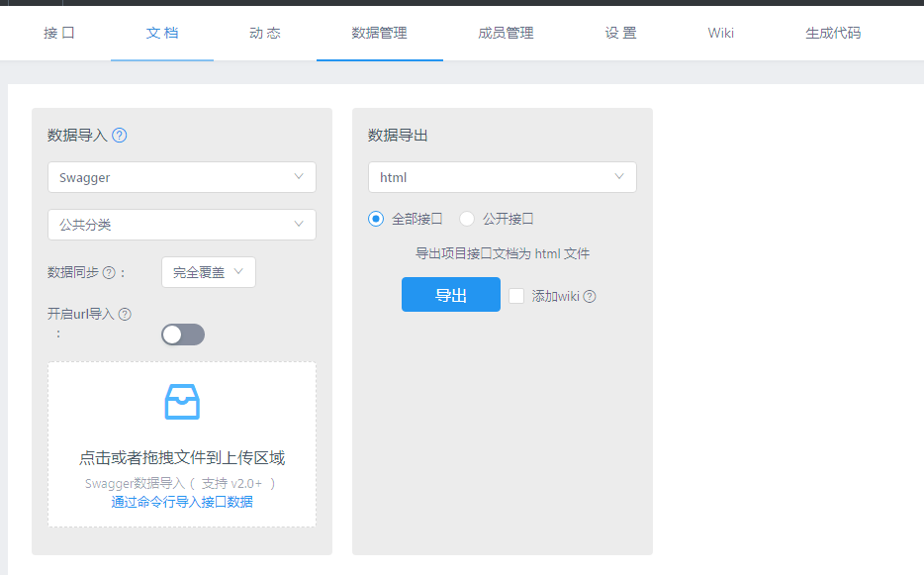Open the html export format dropdown
Viewport: 924px width, 575px height.
click(502, 176)
